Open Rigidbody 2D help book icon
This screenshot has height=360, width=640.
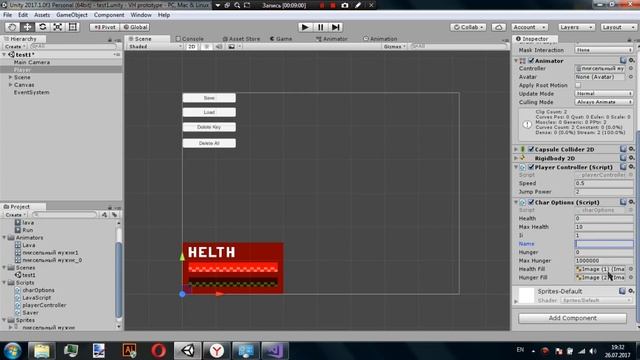pos(623,158)
